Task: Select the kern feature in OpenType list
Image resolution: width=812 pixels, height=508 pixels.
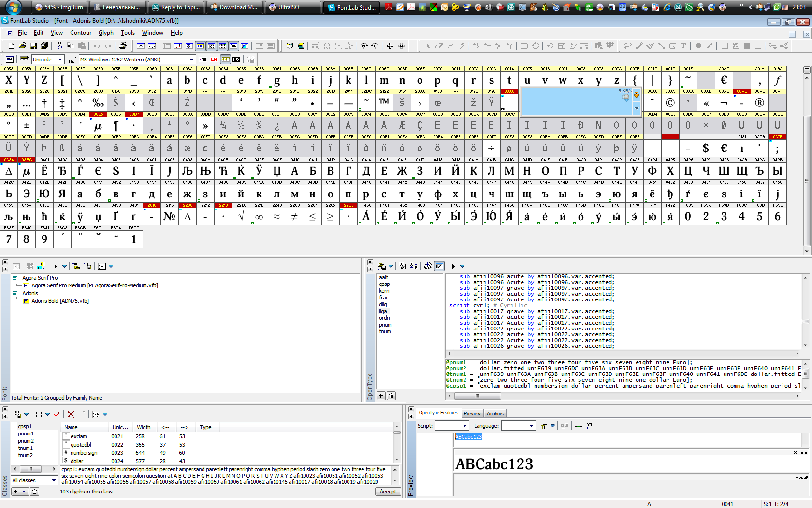Action: 384,291
